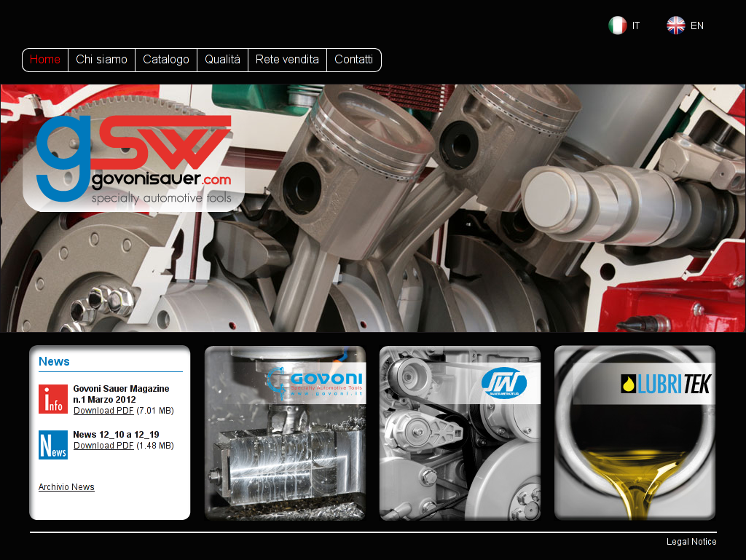The width and height of the screenshot is (746, 560).
Task: Open the Lubritek brand tile
Action: coord(635,433)
